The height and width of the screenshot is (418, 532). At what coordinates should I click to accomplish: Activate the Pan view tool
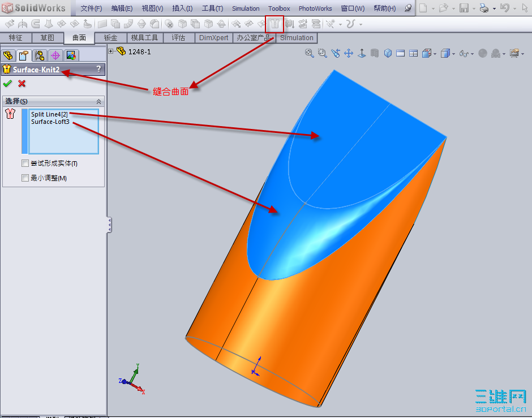[349, 53]
